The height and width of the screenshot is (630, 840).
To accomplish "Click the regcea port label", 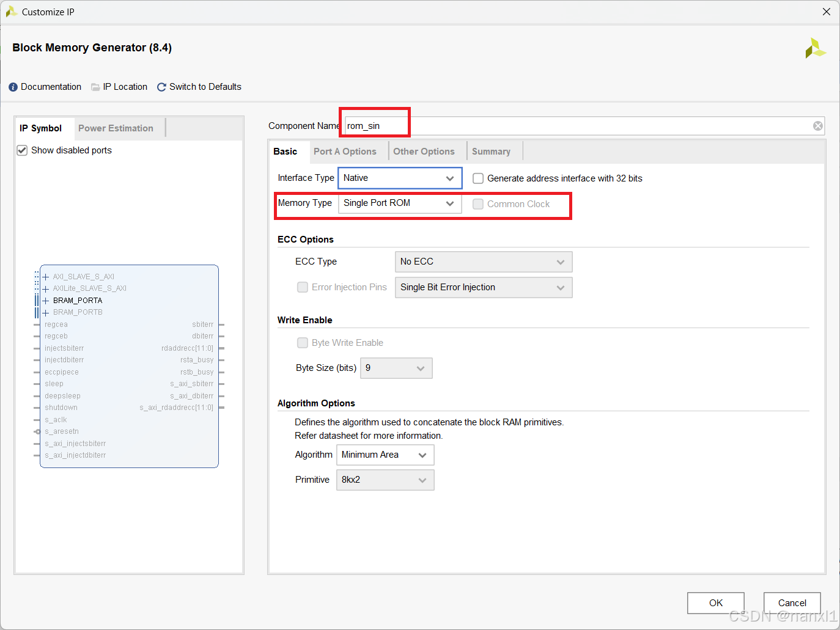I will (56, 324).
